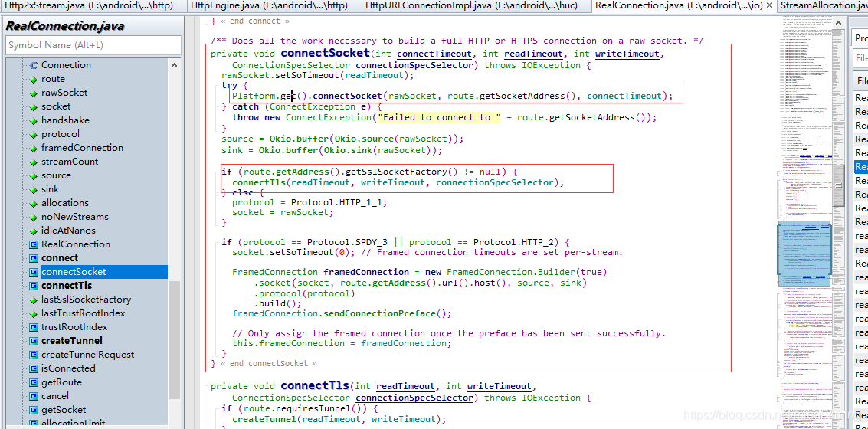Click the "« end connectSocket »" marker text
The width and height of the screenshot is (868, 429).
pos(268,364)
